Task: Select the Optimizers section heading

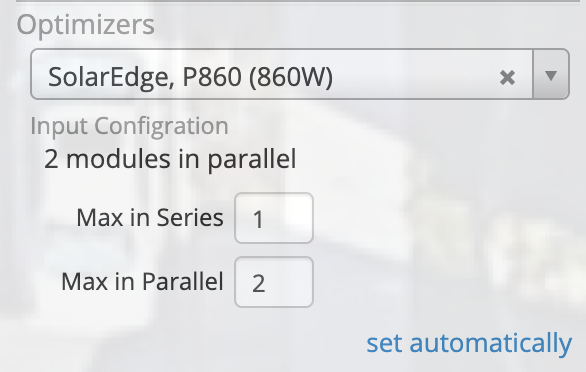Action: coord(86,25)
